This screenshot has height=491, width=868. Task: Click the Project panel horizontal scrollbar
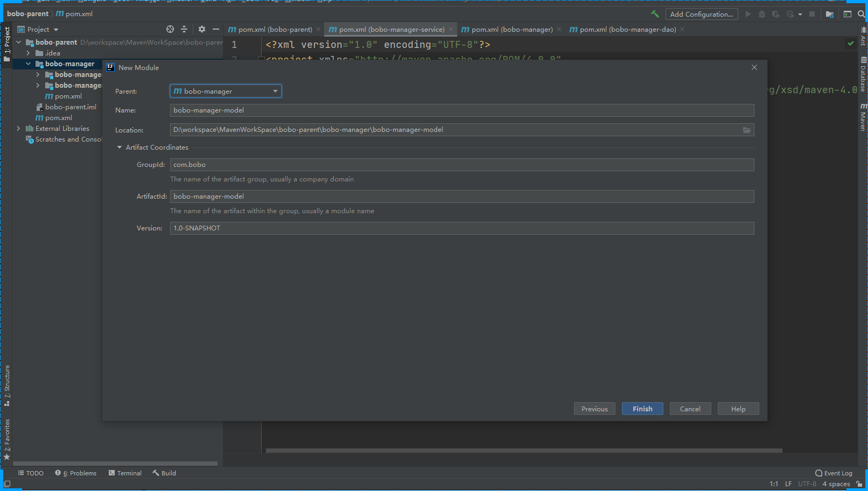click(115, 463)
